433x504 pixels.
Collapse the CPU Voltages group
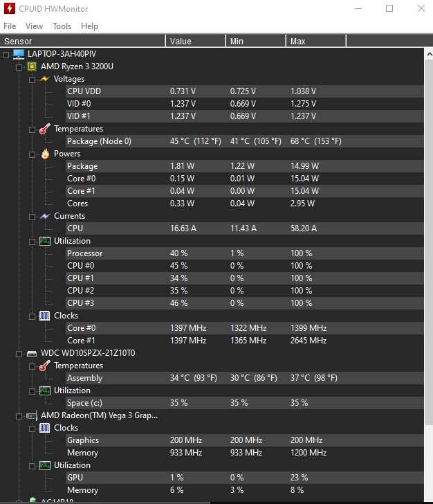[32, 80]
